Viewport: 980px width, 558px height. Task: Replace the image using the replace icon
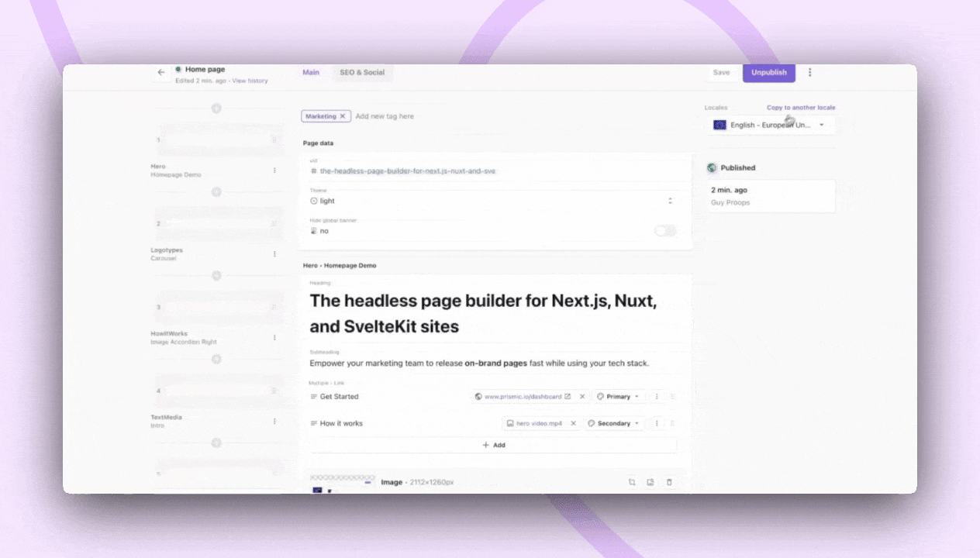pyautogui.click(x=650, y=482)
